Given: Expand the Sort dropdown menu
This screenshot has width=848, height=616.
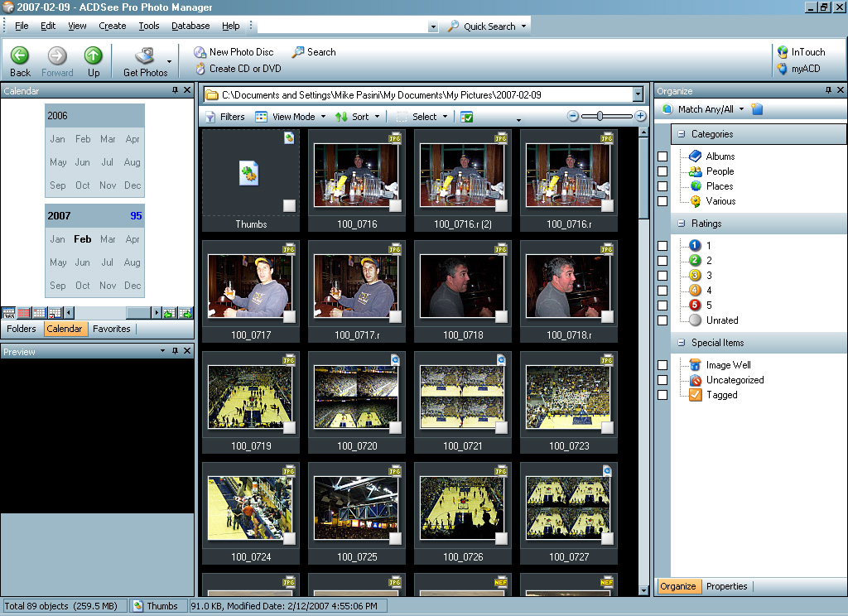Looking at the screenshot, I should point(358,117).
